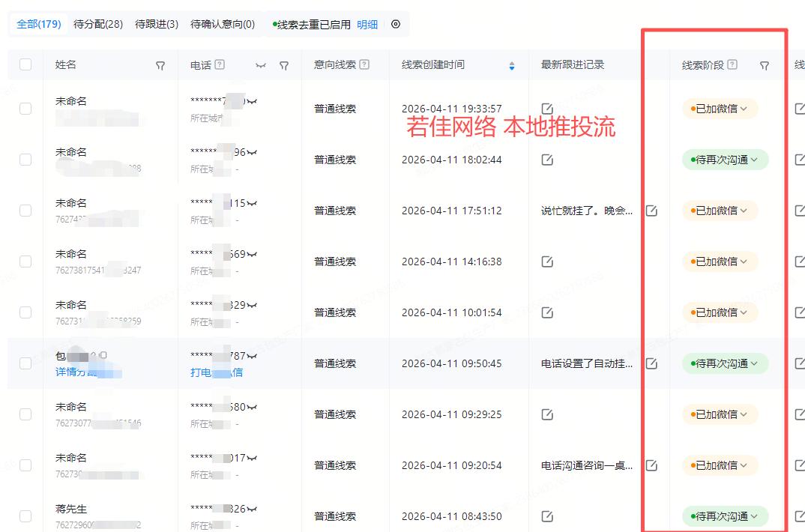Click the sort arrows on 线索创建时间 column
805x532 pixels.
click(x=512, y=65)
